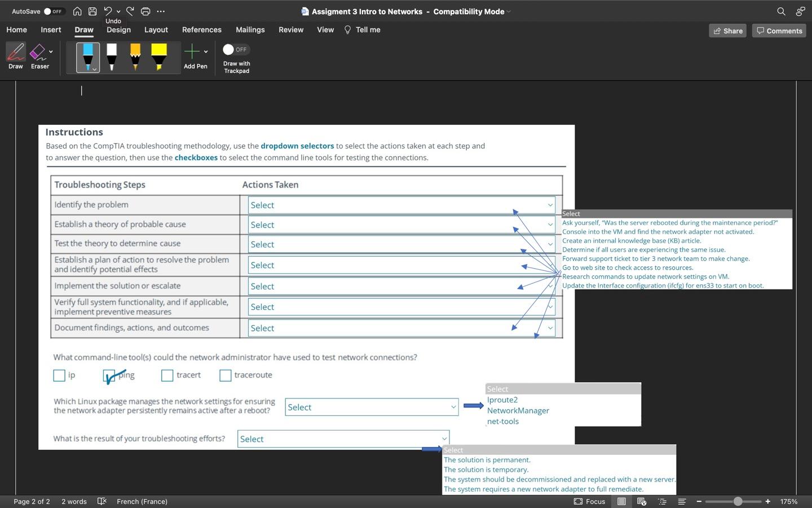This screenshot has height=508, width=812.
Task: Click the NetworkManager option text
Action: (518, 410)
